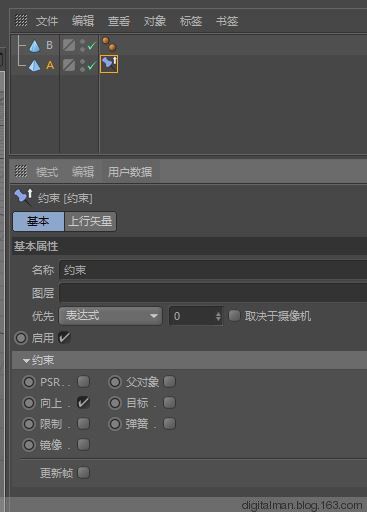Image resolution: width=367 pixels, height=512 pixels.
Task: Open the 查看 menu
Action: (x=119, y=21)
